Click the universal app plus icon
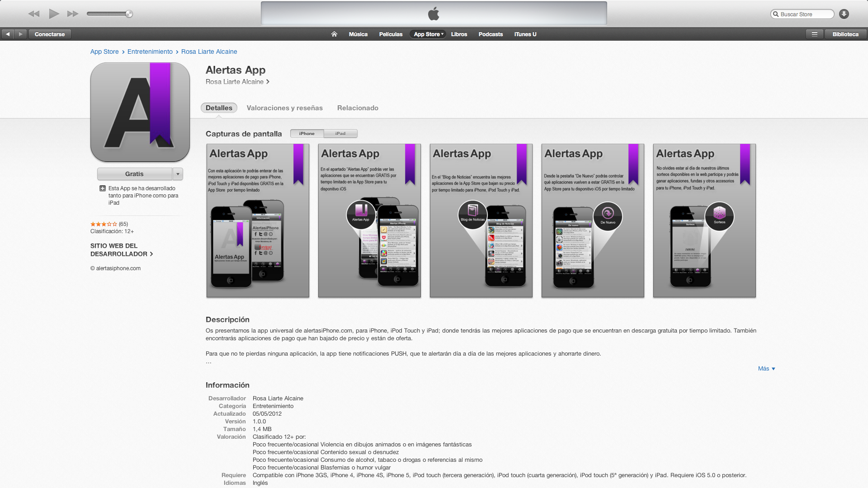This screenshot has height=488, width=868. coord(103,188)
